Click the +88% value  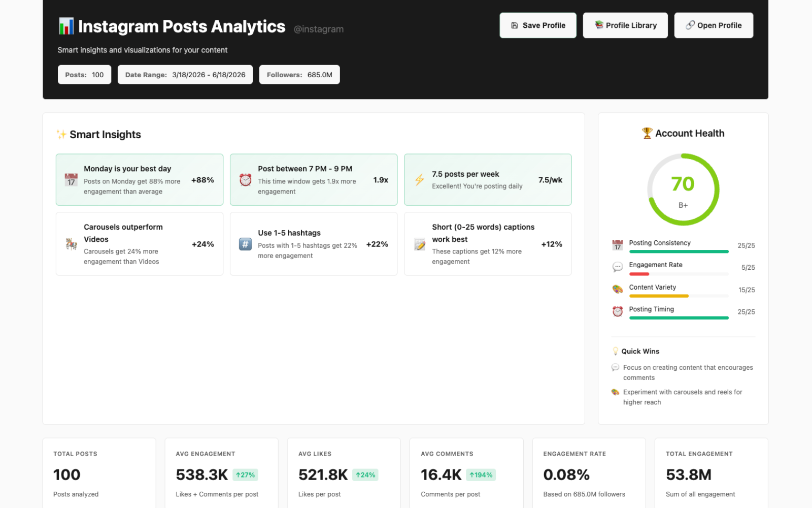tap(202, 180)
